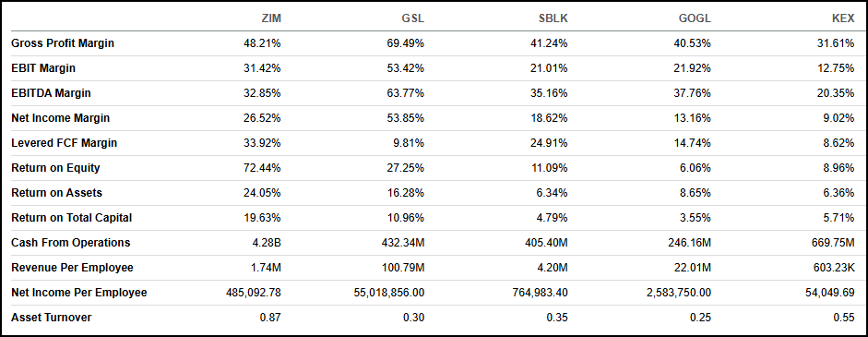868x337 pixels.
Task: Click Net Income Per Employee label
Action: click(x=79, y=293)
